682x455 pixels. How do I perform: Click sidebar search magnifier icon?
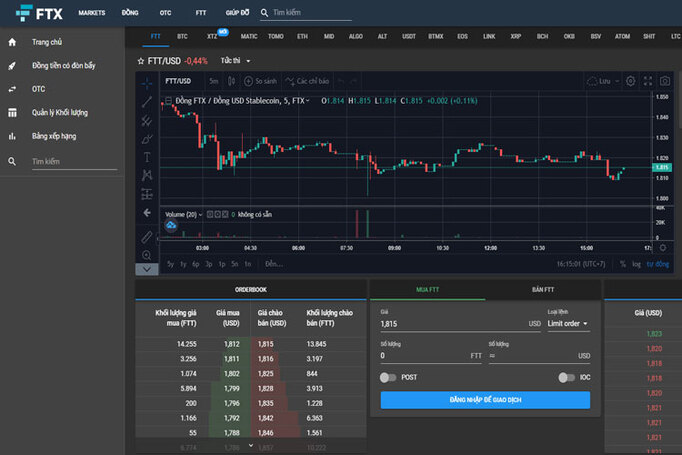point(12,161)
